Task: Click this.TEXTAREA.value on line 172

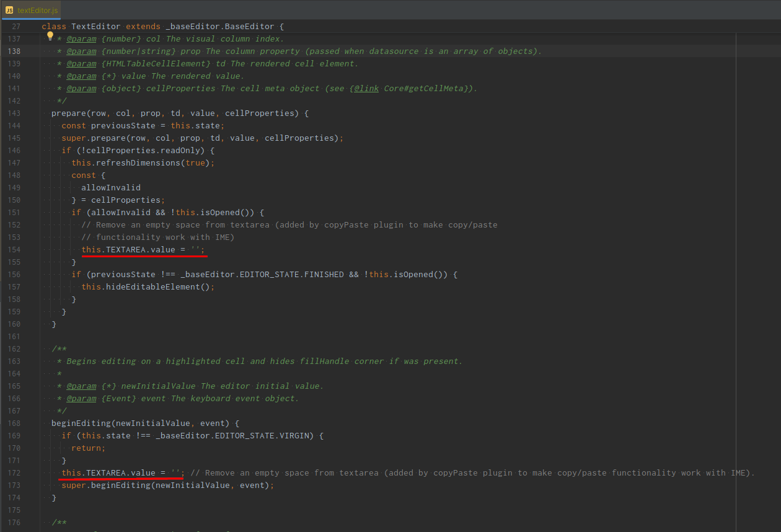Action: tap(108, 472)
